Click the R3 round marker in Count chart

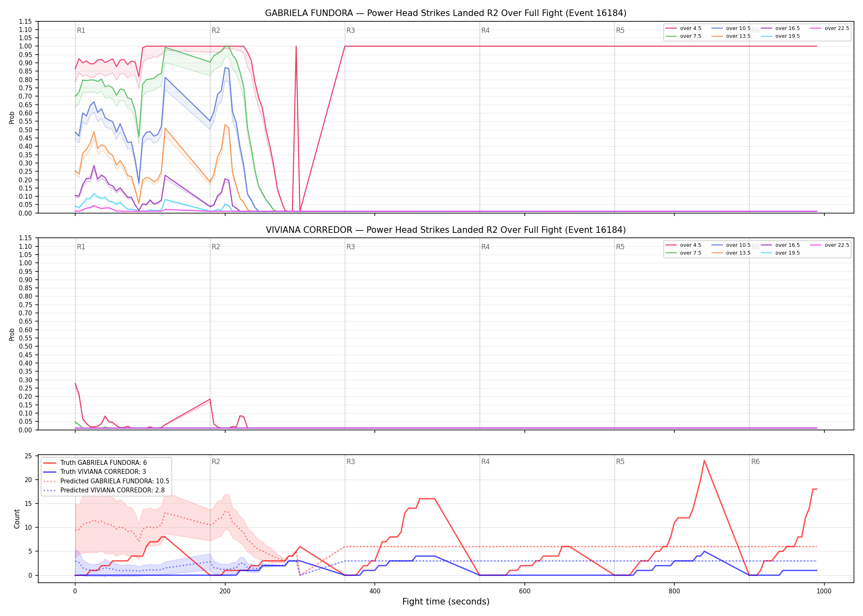click(x=351, y=462)
